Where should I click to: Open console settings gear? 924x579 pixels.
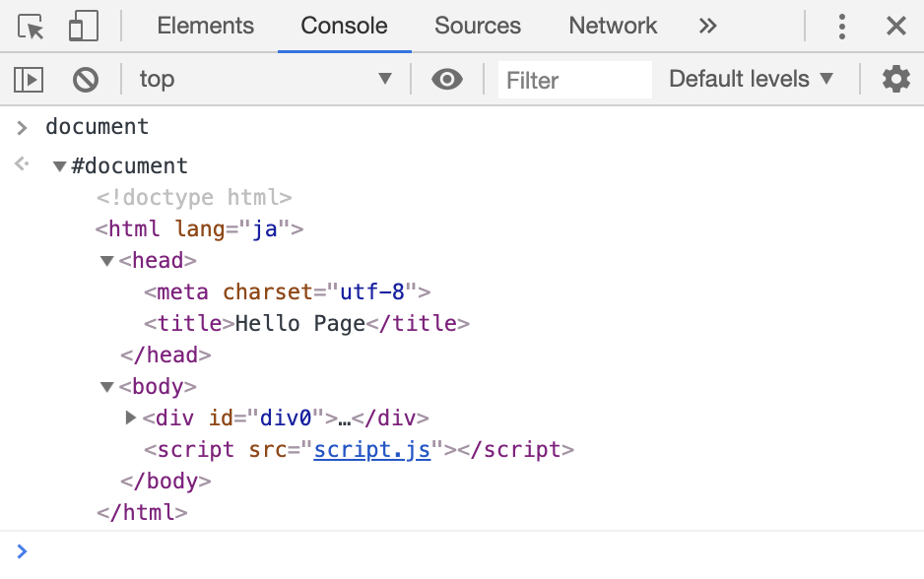tap(895, 79)
